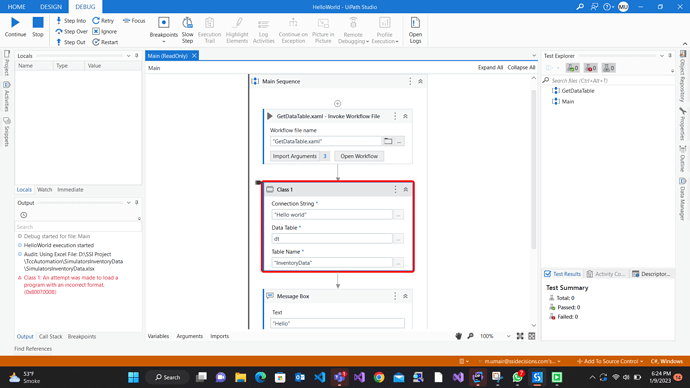Collapse the Class 1 activity
This screenshot has width=690, height=388.
click(x=406, y=190)
